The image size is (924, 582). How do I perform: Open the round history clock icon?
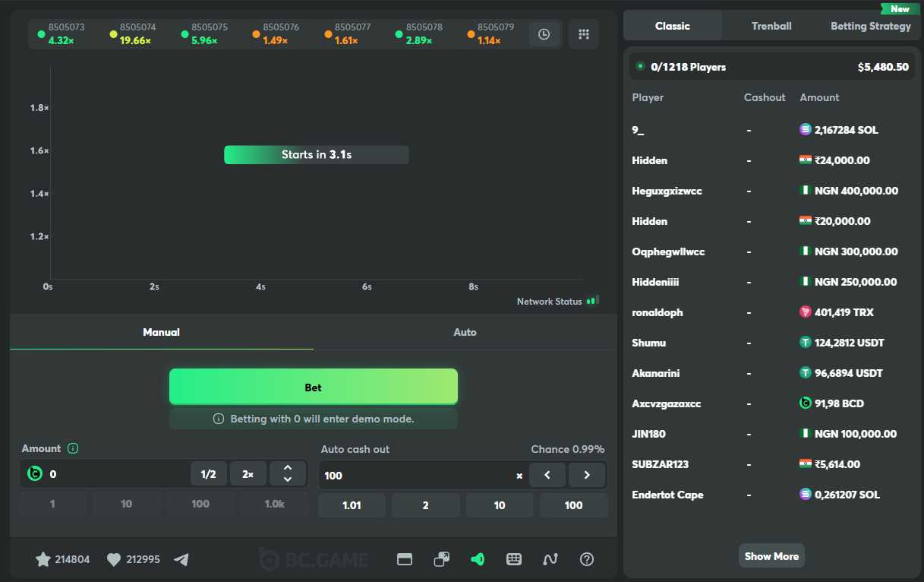544,34
